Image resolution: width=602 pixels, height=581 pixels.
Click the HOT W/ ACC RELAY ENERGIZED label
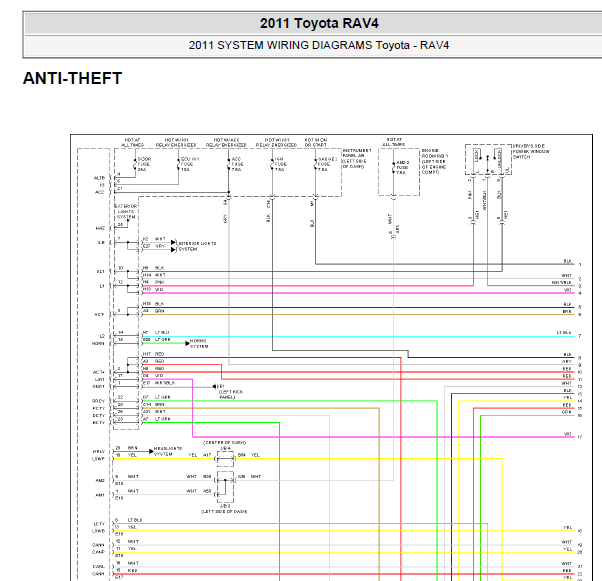point(226,142)
